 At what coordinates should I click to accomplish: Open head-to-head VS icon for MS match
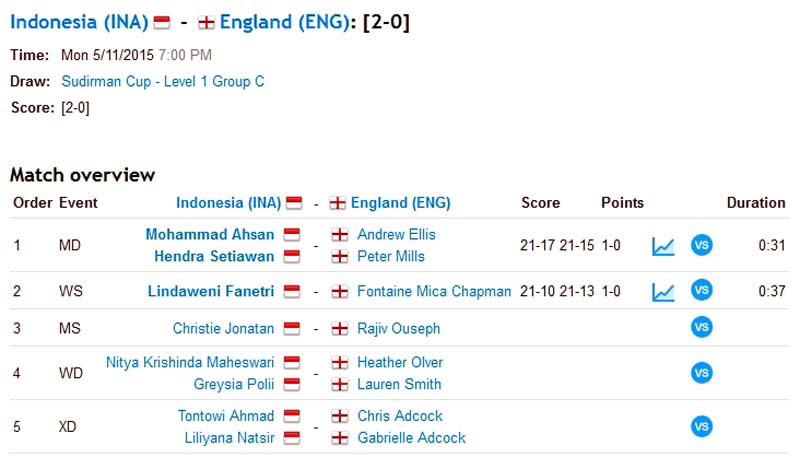702,327
